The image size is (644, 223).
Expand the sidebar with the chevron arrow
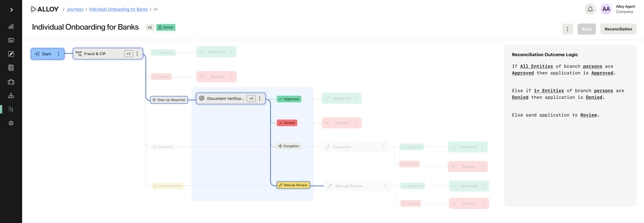coord(11,10)
